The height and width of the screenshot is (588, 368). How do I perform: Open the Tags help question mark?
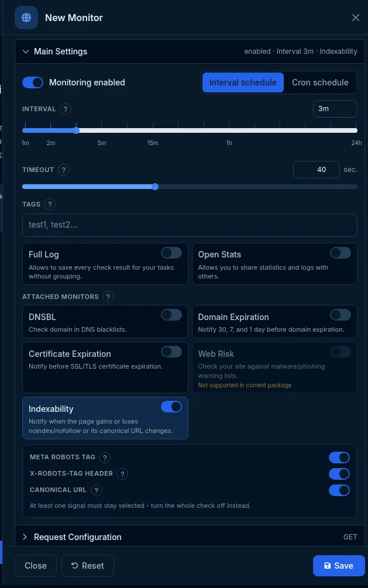50,204
